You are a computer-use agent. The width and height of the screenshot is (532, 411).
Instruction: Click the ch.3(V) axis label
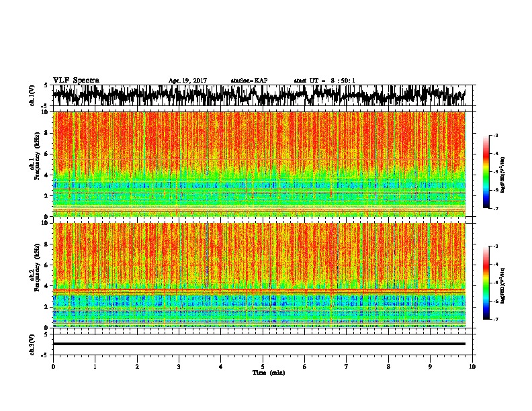[32, 345]
